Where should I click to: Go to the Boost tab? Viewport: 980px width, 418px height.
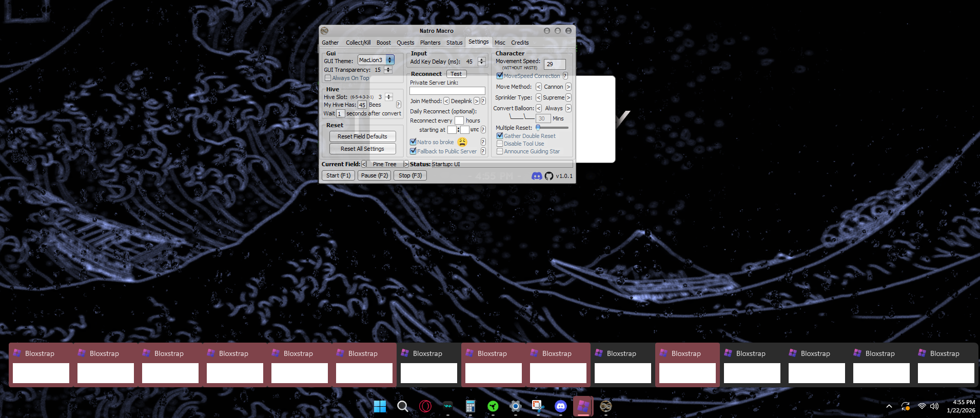coord(384,43)
